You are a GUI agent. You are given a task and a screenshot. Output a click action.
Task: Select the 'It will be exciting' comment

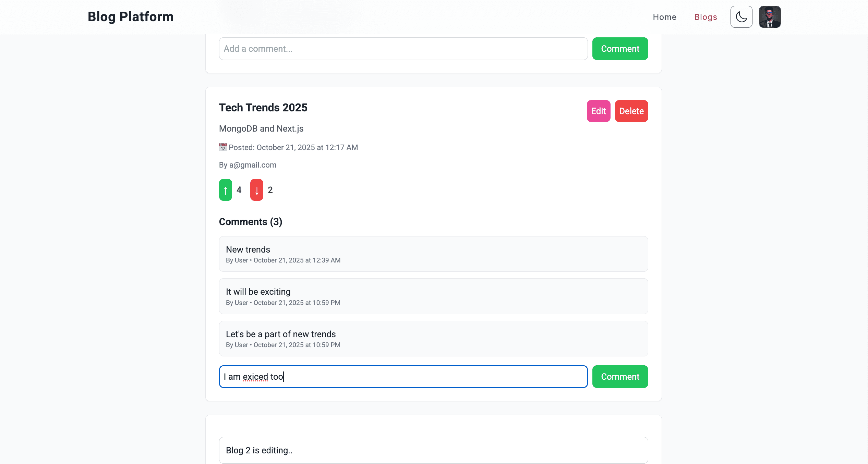tap(433, 296)
